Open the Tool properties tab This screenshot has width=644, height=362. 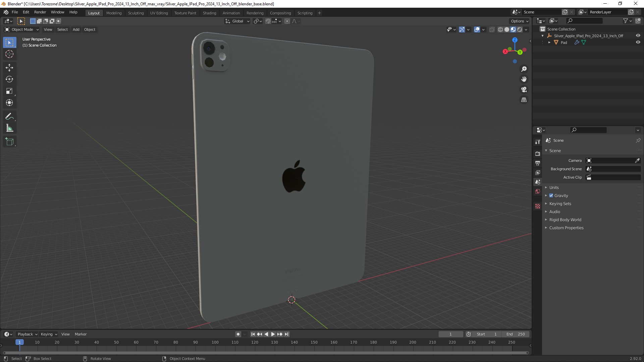[x=538, y=142]
